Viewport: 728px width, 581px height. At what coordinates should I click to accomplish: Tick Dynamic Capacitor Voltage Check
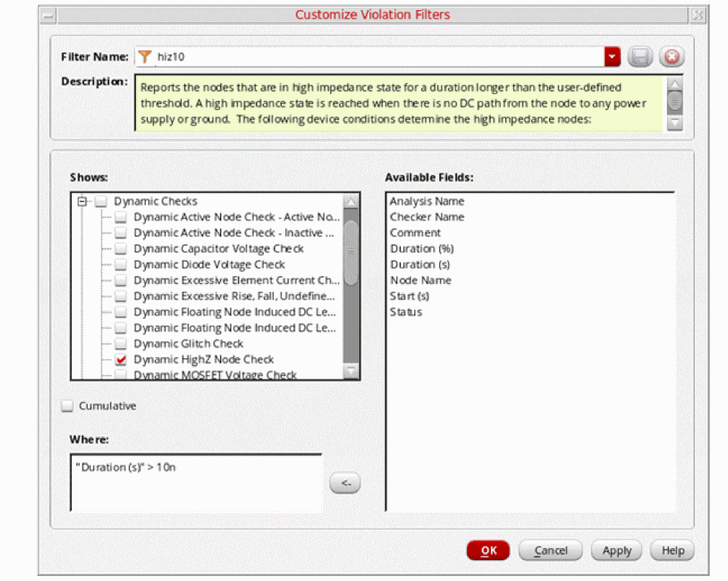[x=121, y=249]
